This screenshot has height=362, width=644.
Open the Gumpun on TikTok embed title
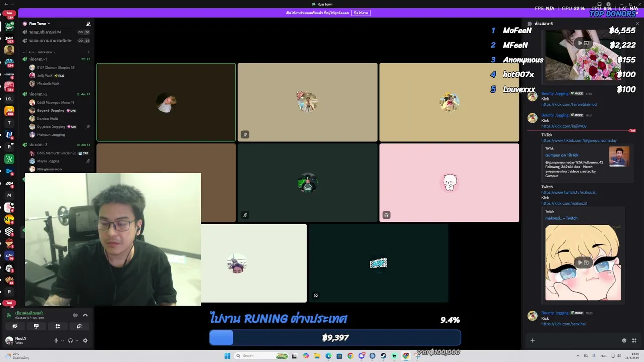[562, 155]
